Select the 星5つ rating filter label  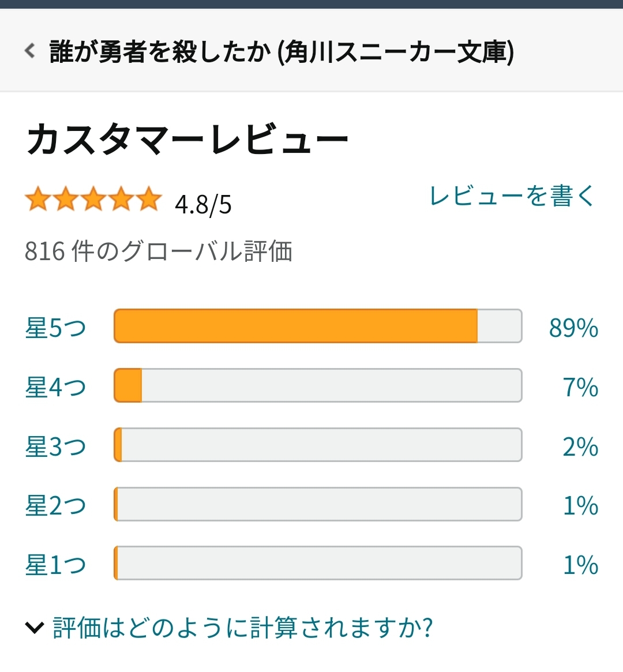click(56, 328)
